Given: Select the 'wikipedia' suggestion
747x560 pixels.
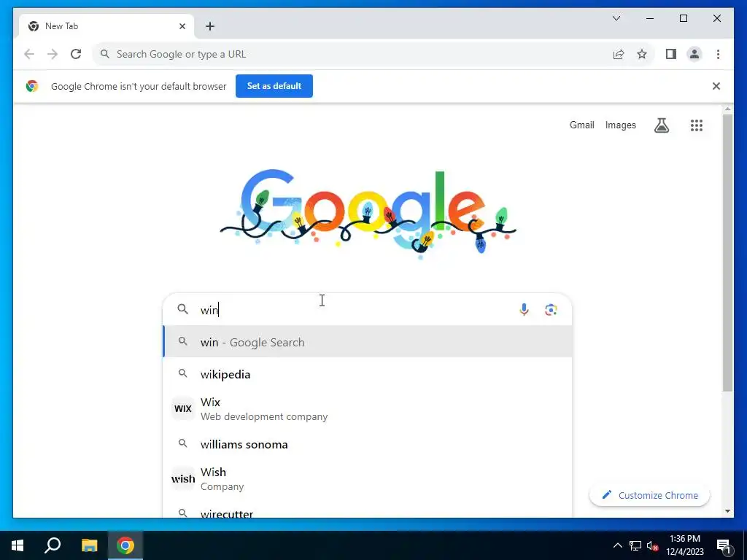Looking at the screenshot, I should point(368,374).
